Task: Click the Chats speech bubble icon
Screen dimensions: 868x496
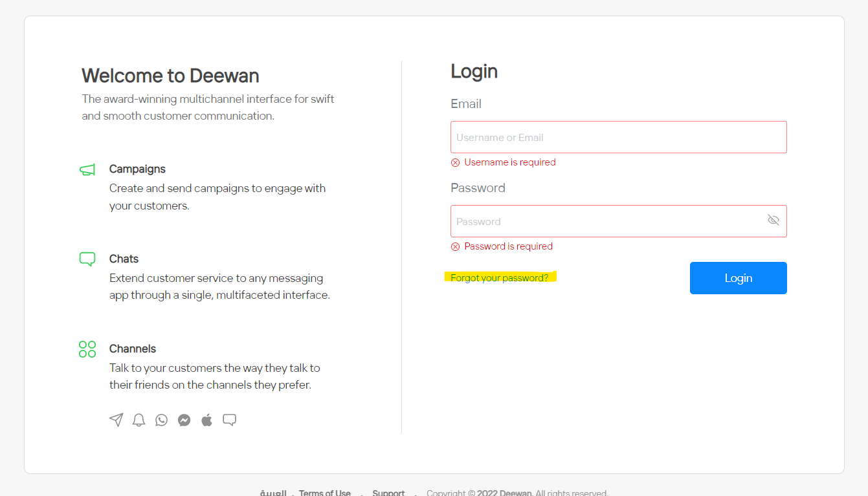Action: click(x=87, y=259)
